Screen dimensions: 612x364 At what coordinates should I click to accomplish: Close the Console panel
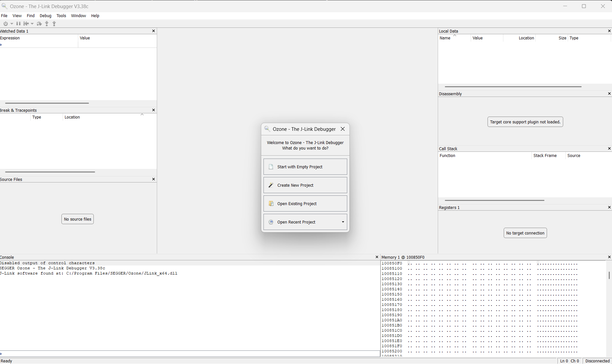[x=377, y=257]
